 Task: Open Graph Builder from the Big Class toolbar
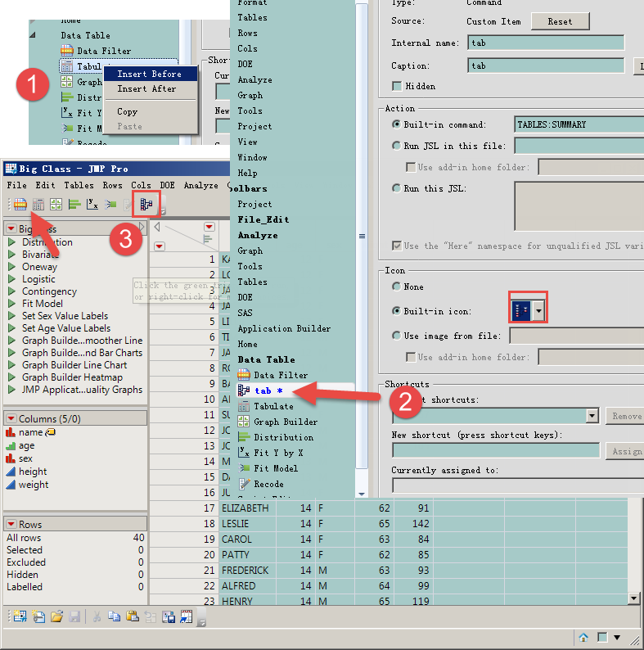click(x=56, y=204)
